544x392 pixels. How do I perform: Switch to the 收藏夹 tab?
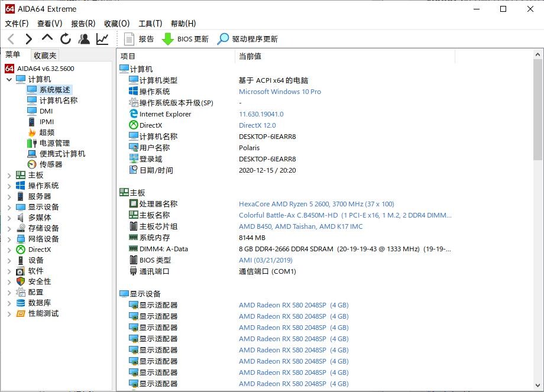click(45, 55)
